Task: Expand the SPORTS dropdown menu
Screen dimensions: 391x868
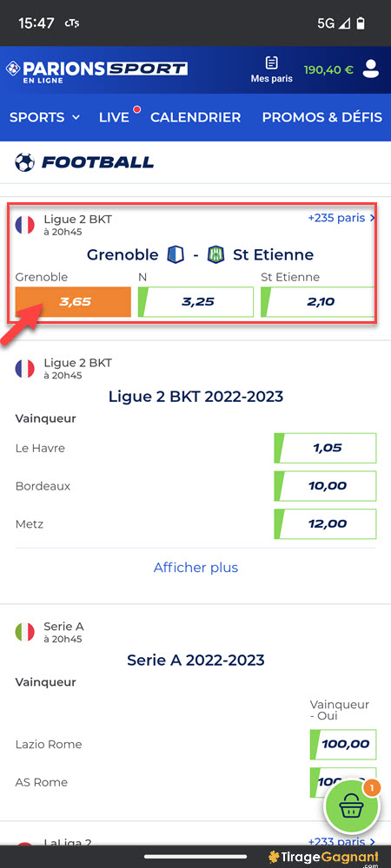Action: (x=45, y=117)
